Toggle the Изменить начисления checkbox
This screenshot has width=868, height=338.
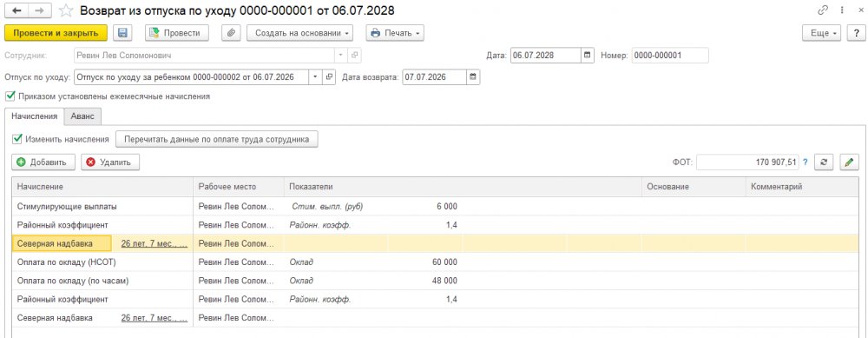17,138
